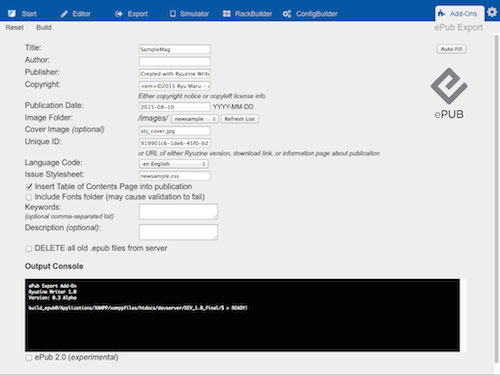Click the Export arrow icon

pos(119,14)
